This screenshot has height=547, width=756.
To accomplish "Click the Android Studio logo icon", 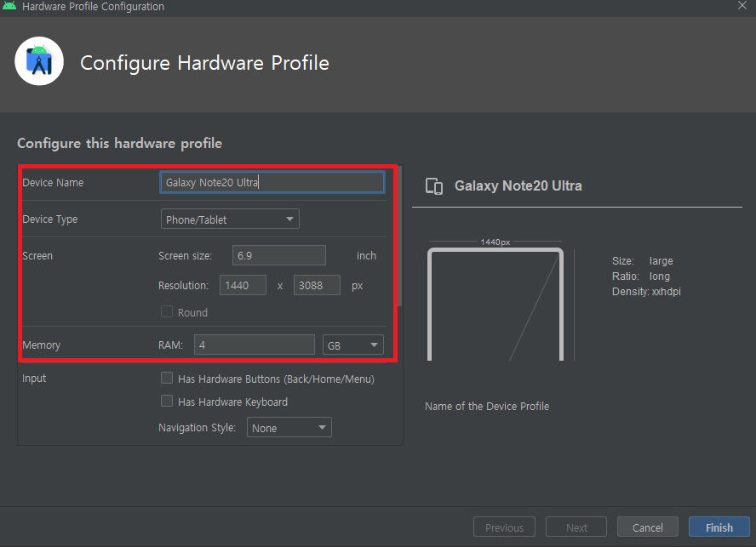I will click(x=39, y=61).
